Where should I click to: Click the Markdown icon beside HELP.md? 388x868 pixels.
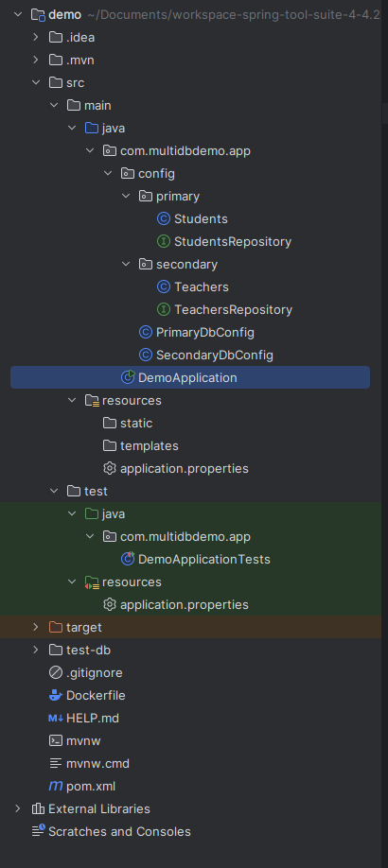click(56, 718)
